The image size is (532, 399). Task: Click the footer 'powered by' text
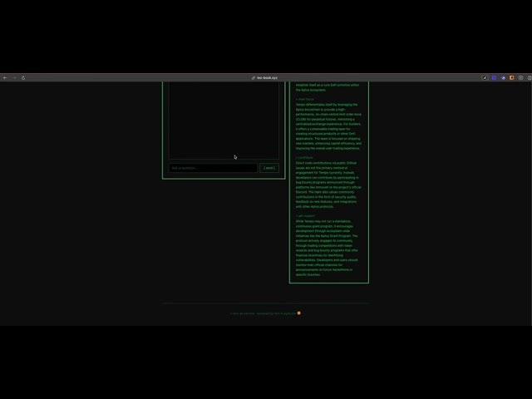[x=265, y=313]
